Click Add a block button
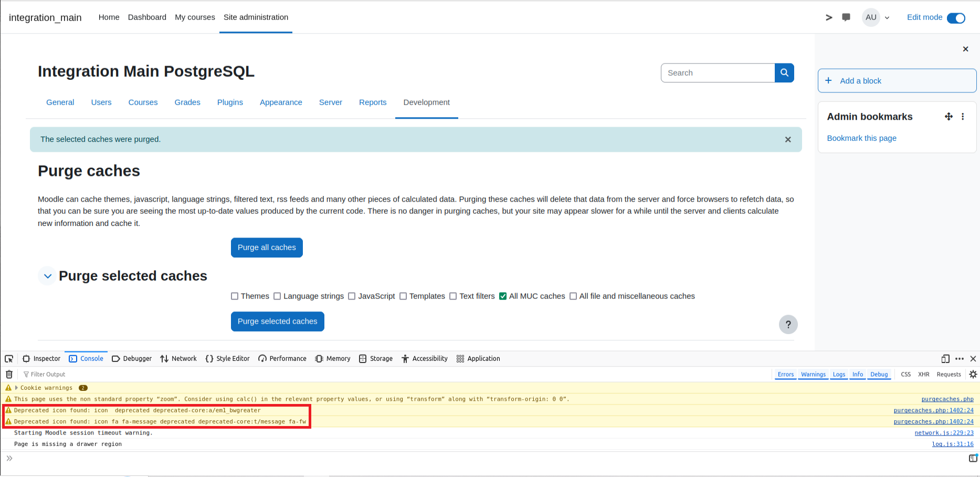The width and height of the screenshot is (980, 477). [x=897, y=81]
